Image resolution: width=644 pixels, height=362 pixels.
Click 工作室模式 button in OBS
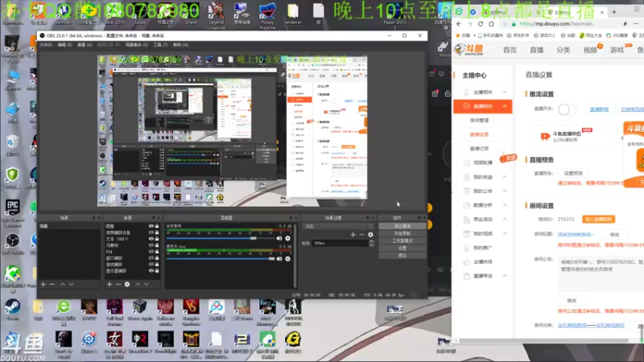402,241
